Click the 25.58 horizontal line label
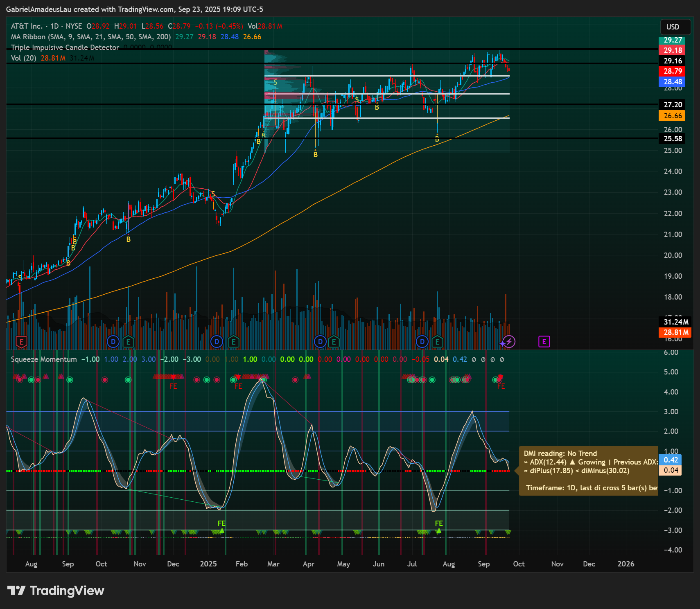 coord(673,139)
